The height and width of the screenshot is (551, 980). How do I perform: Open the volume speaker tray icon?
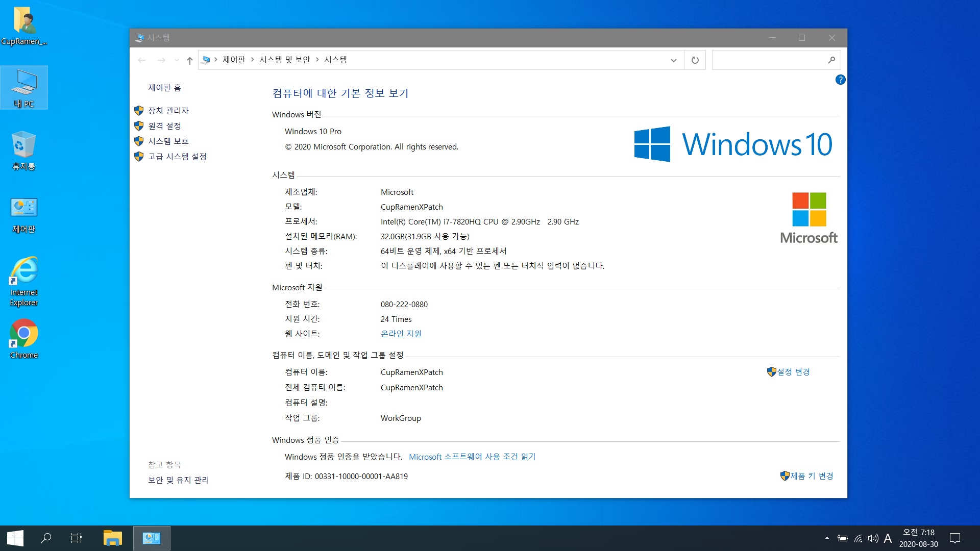point(873,538)
